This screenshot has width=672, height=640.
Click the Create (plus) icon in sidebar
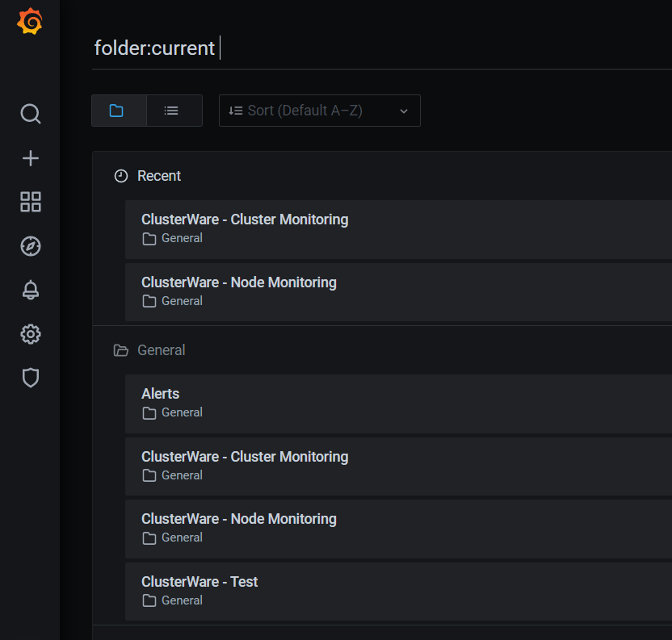click(30, 158)
